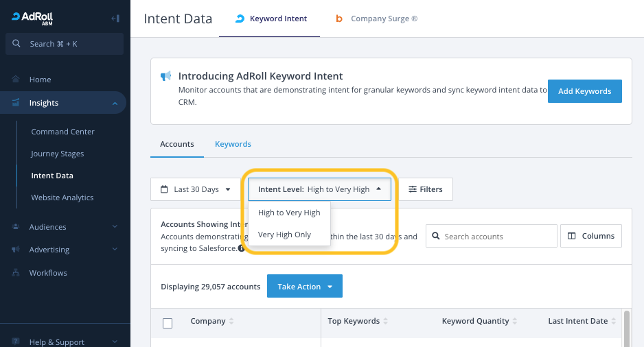Sort by Last Intent Date arrows
The height and width of the screenshot is (347, 644).
[x=614, y=322]
